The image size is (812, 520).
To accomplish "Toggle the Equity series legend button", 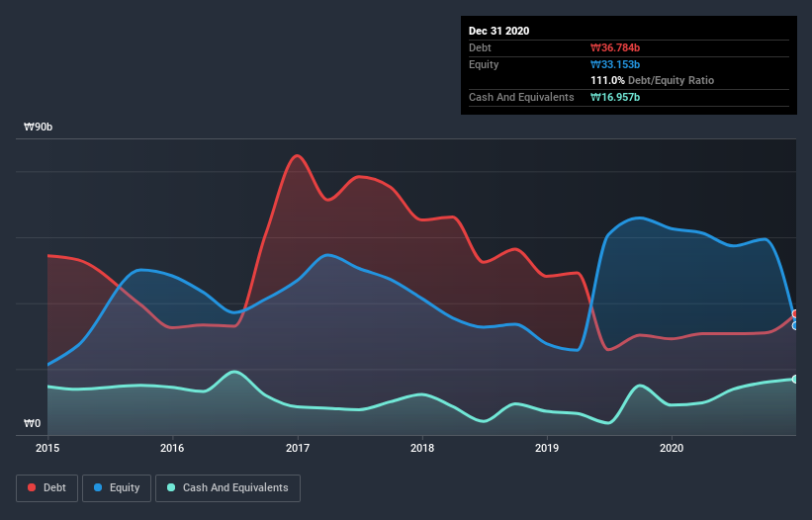I will pos(117,488).
